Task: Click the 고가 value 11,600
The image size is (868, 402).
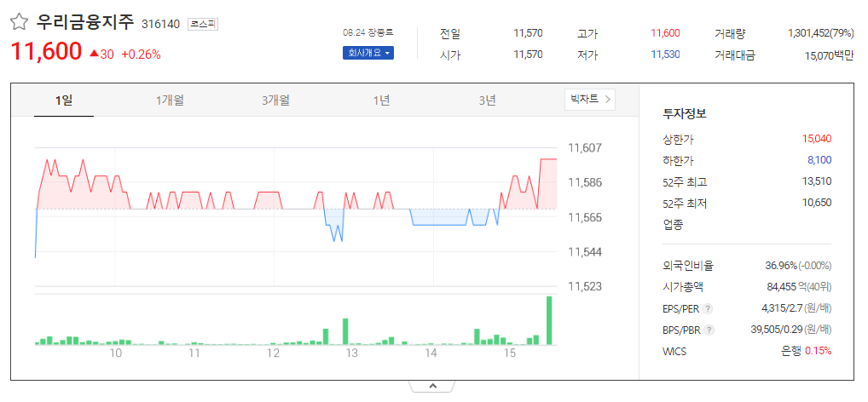Action: pyautogui.click(x=665, y=33)
